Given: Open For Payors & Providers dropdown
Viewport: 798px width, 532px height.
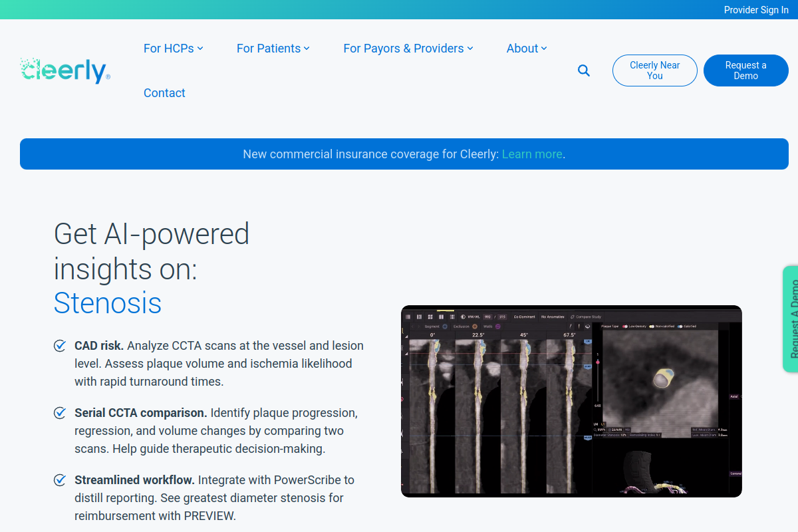Looking at the screenshot, I should coord(408,49).
